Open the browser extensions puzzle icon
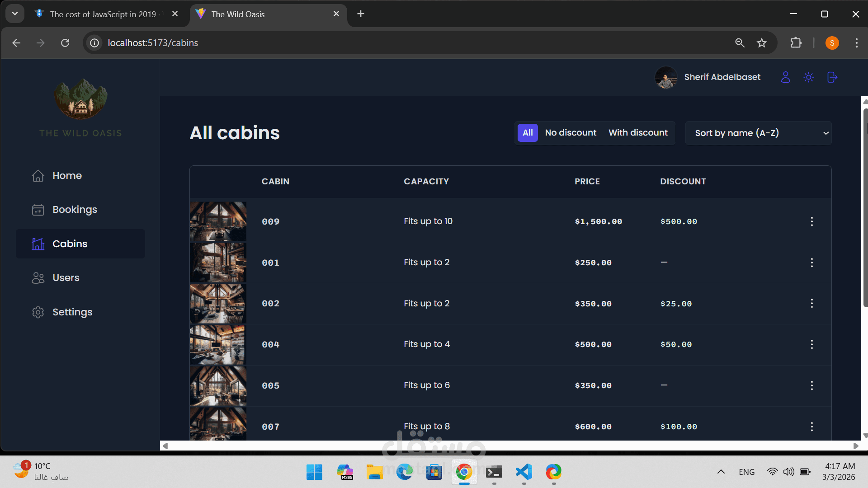 pos(796,43)
